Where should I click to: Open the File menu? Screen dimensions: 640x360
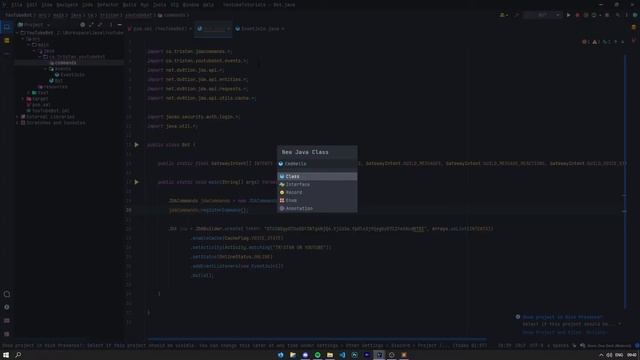coord(17,5)
